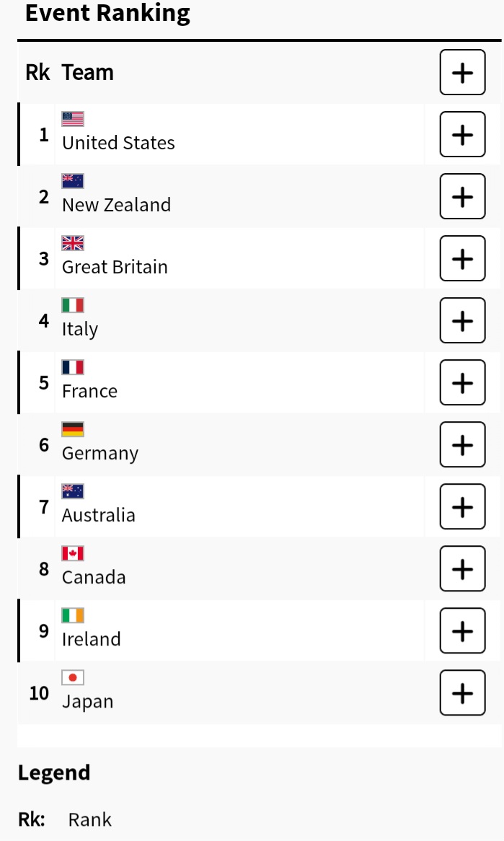
Task: Expand United States row details
Action: pos(462,134)
